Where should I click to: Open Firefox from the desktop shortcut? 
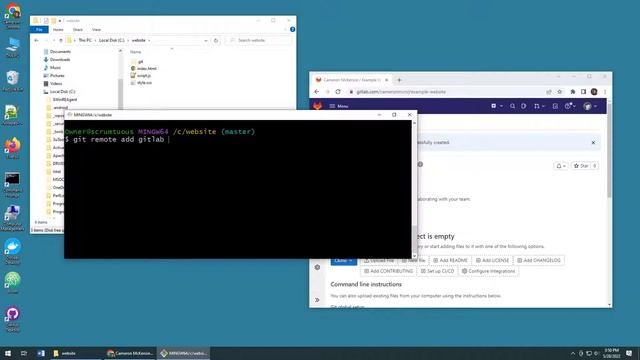coord(12,148)
